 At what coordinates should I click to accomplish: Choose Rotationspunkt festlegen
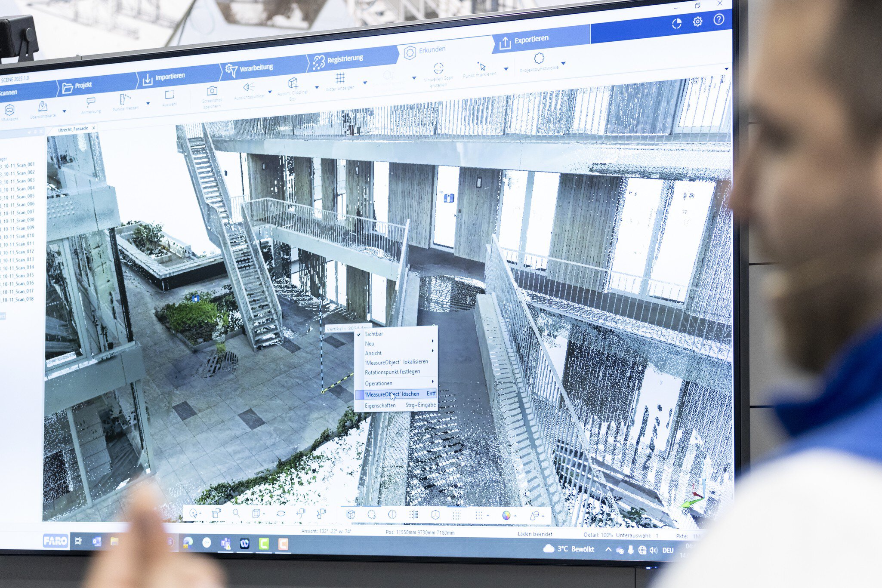(x=395, y=372)
